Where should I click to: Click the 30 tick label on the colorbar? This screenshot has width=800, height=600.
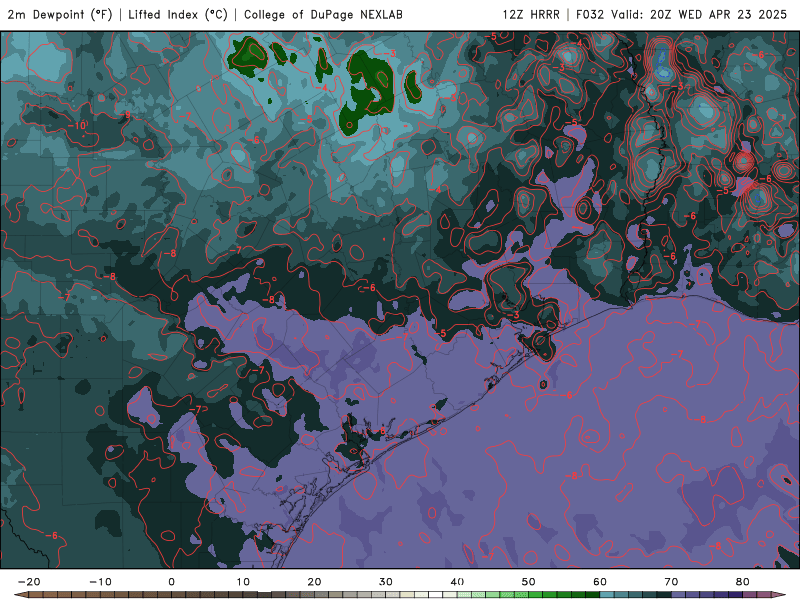tap(386, 582)
